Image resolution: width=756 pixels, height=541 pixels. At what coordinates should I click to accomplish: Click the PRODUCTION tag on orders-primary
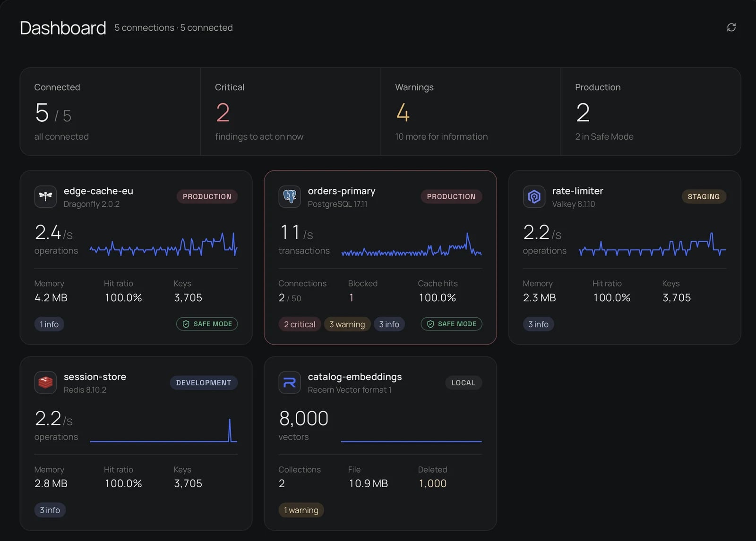[451, 196]
